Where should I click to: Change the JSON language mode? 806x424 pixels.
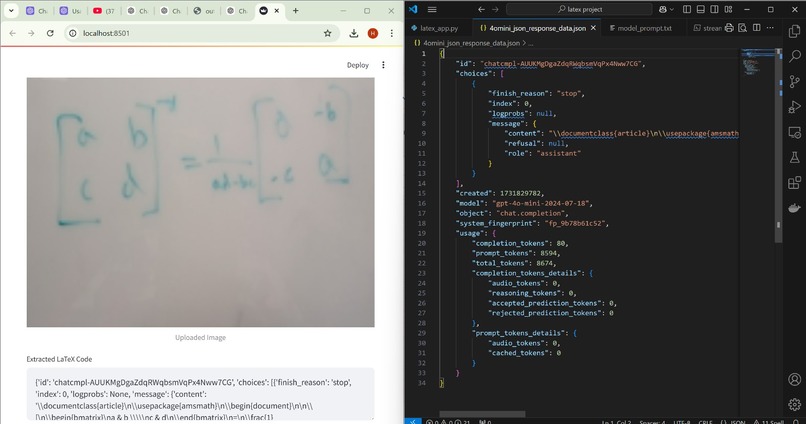click(734, 422)
